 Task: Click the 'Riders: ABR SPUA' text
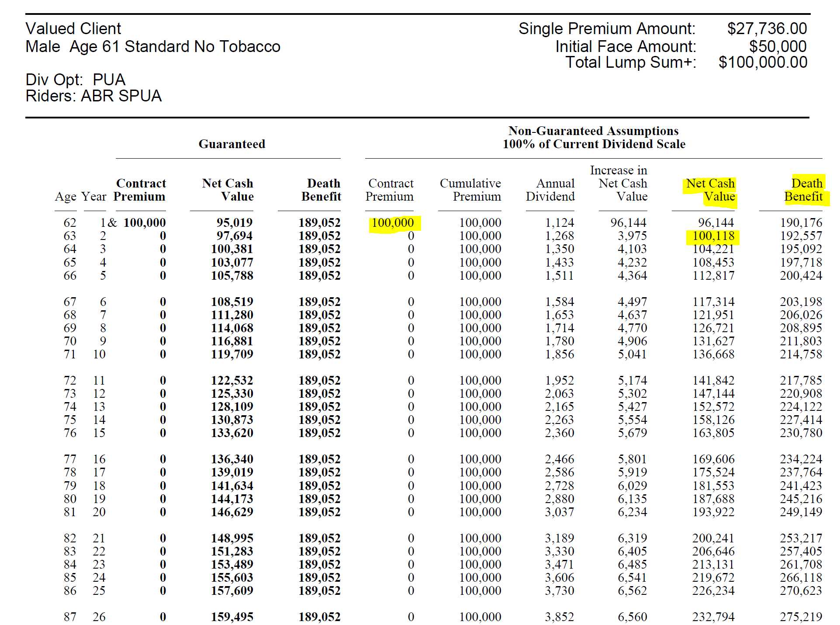point(93,96)
